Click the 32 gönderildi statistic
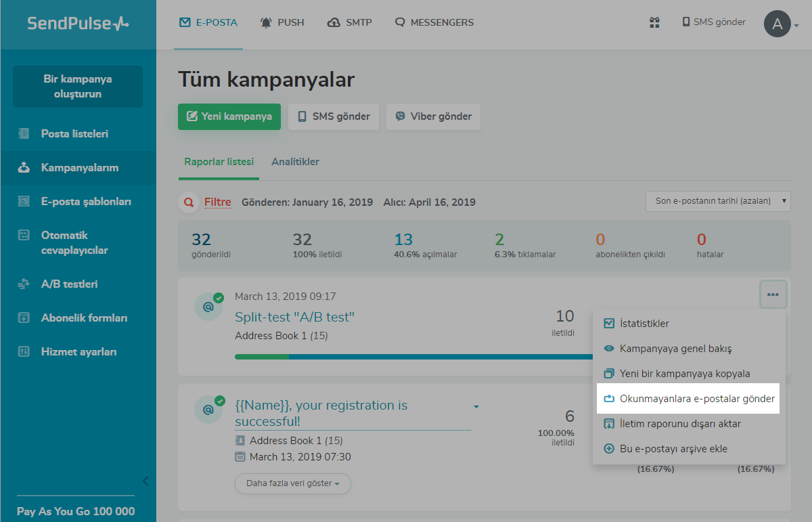Image resolution: width=812 pixels, height=522 pixels. 211,246
